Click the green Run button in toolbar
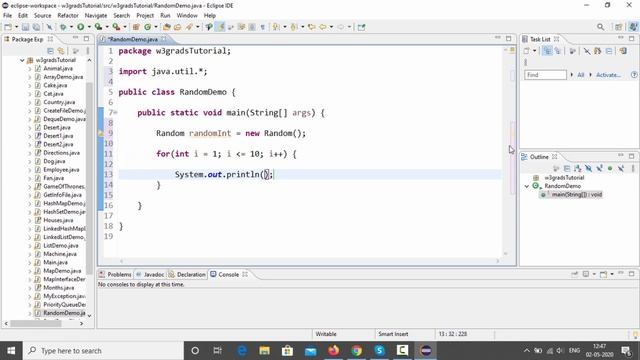This screenshot has width=640, height=360. coord(80,27)
